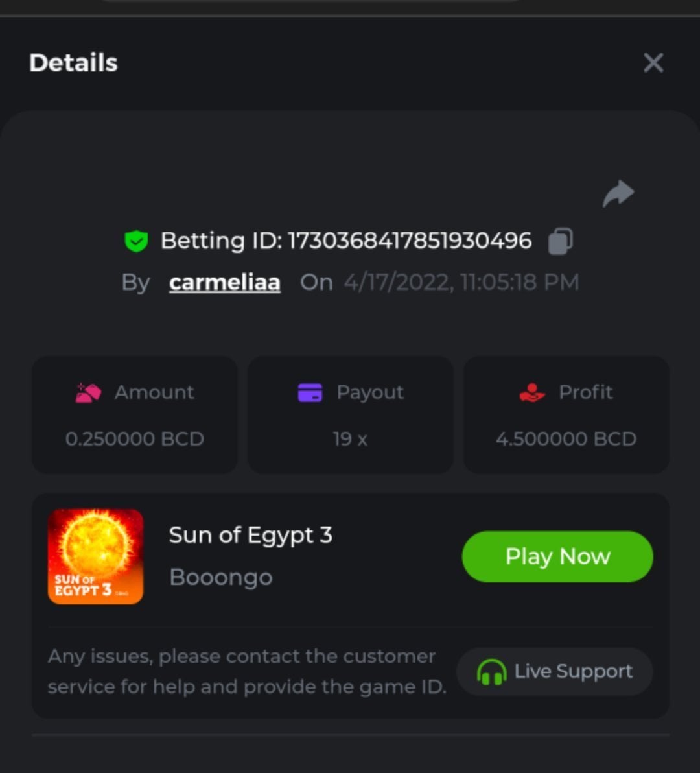Viewport: 700px width, 773px height.
Task: Click the 0.250000 BCD amount value
Action: point(135,439)
